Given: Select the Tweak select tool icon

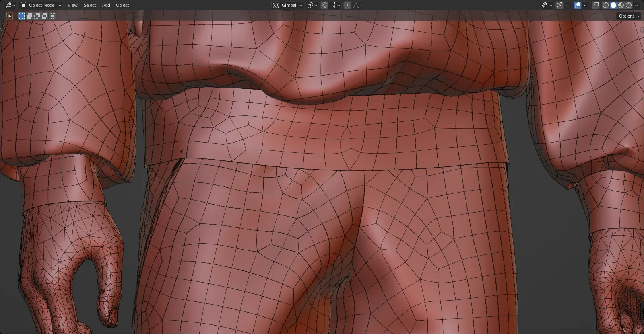Looking at the screenshot, I should pos(10,16).
